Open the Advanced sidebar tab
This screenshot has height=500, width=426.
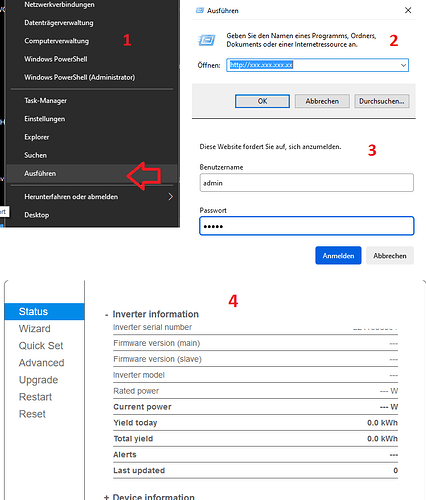42,363
